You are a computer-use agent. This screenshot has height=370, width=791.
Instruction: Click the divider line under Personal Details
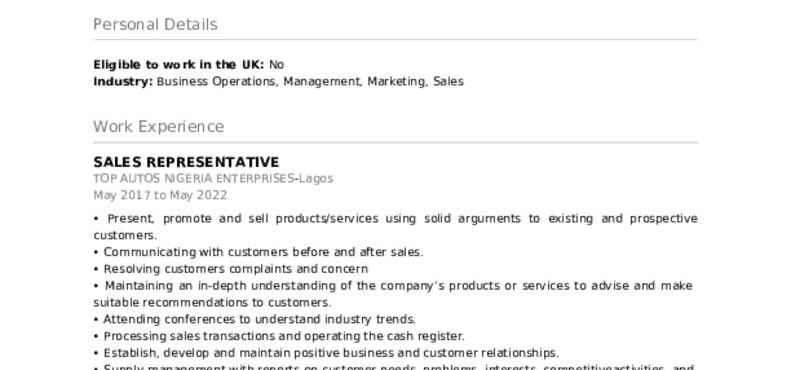[x=396, y=39]
